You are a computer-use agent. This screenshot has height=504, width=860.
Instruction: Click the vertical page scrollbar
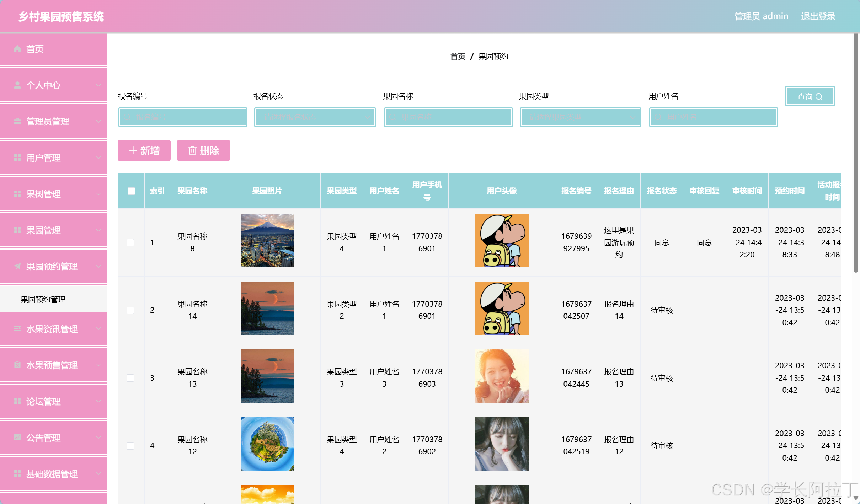(x=856, y=153)
